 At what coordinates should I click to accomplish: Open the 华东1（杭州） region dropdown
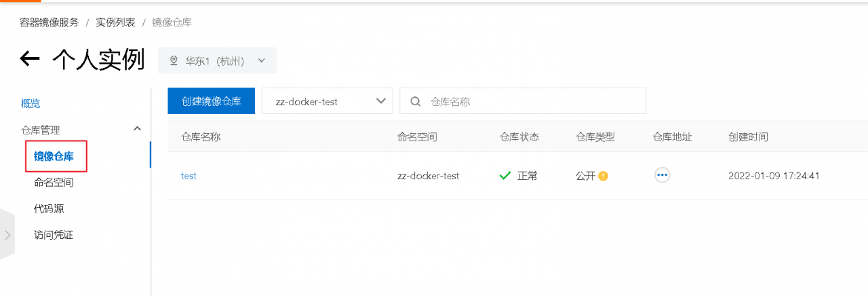[x=217, y=60]
